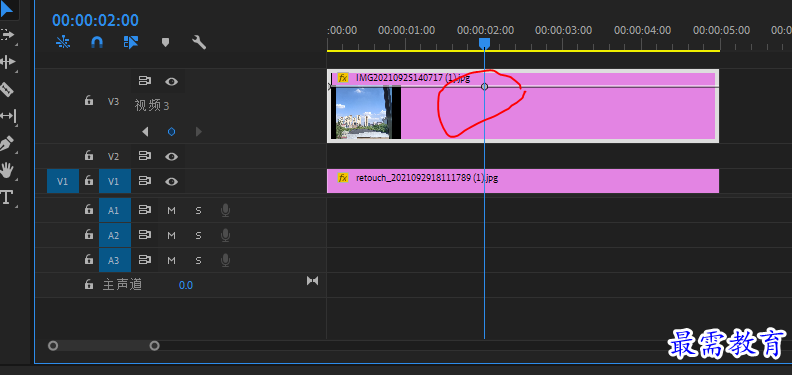Image resolution: width=792 pixels, height=375 pixels.
Task: Toggle sync lock on track V3
Action: (x=145, y=81)
